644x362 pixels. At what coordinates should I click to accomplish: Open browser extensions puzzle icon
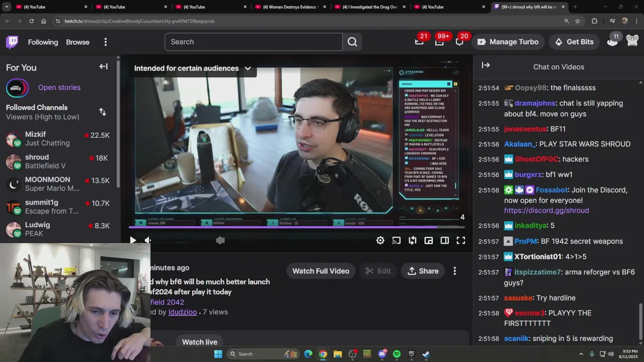pyautogui.click(x=594, y=21)
